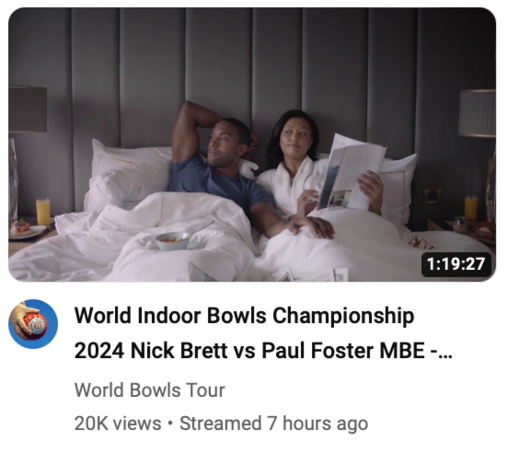Open the World Bowls Tour channel avatar
Screen dimensions: 508x453
tap(33, 324)
